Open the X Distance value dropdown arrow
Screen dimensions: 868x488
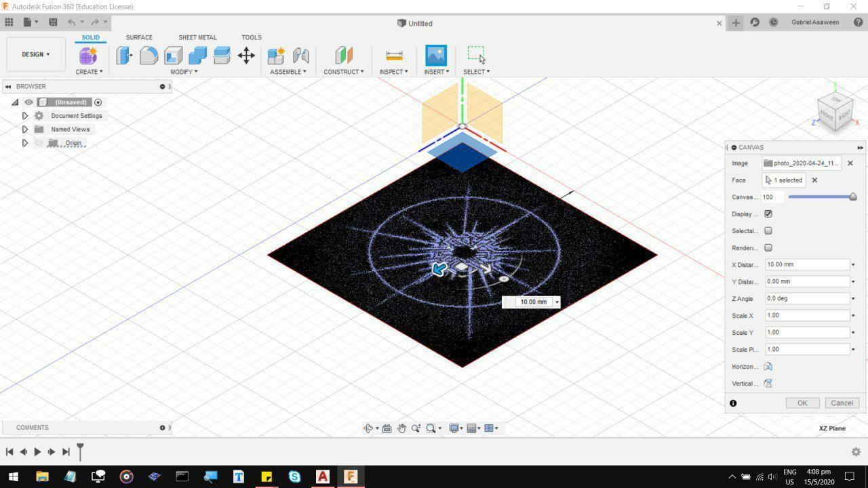coord(853,265)
